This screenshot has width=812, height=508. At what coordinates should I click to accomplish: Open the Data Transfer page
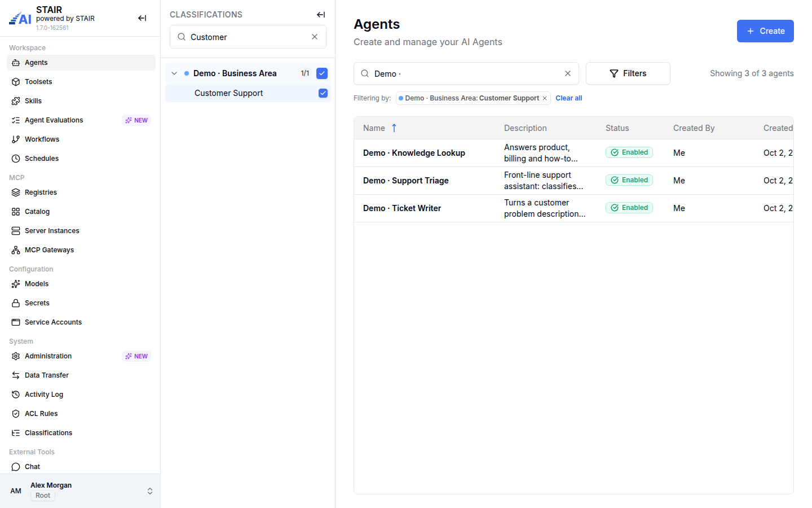(81, 375)
